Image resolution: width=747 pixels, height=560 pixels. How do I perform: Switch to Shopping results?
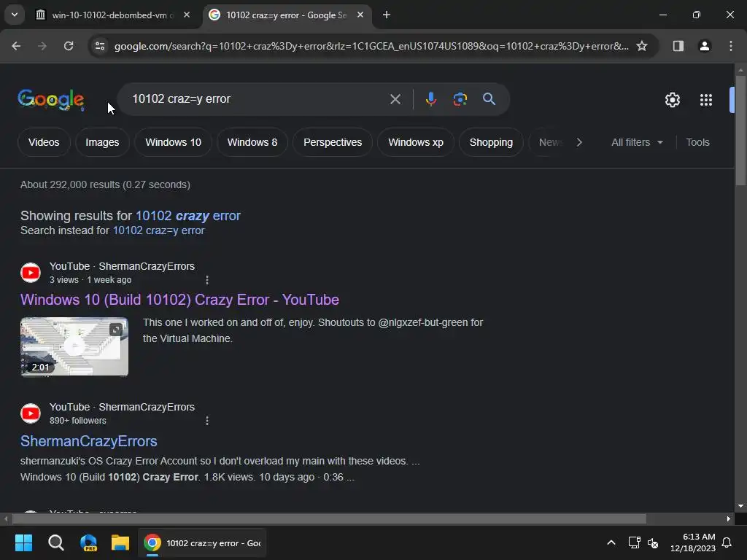[491, 142]
